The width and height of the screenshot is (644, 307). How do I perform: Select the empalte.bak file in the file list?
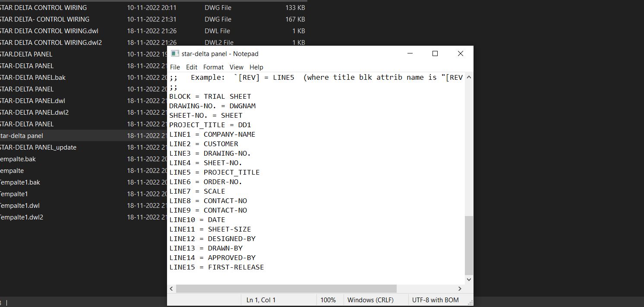[19, 159]
